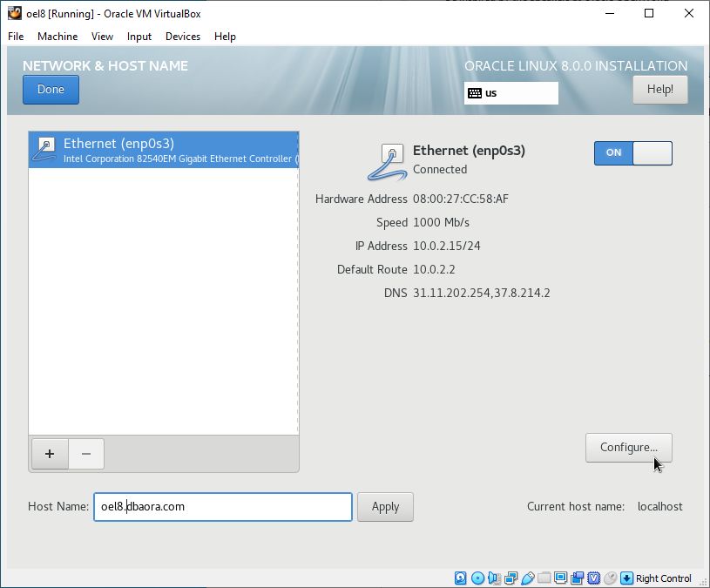The height and width of the screenshot is (588, 710).
Task: Click the Ethernet cable icon in device list
Action: [x=44, y=149]
